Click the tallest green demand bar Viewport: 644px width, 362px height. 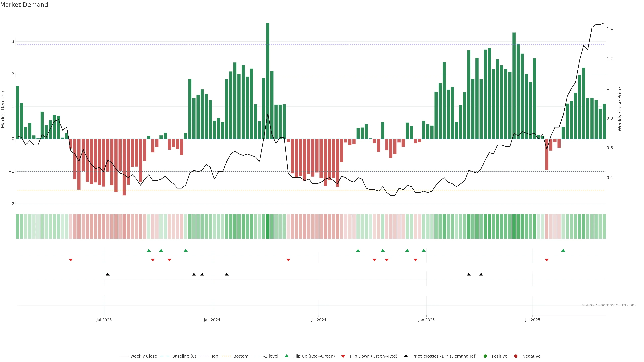pos(268,80)
